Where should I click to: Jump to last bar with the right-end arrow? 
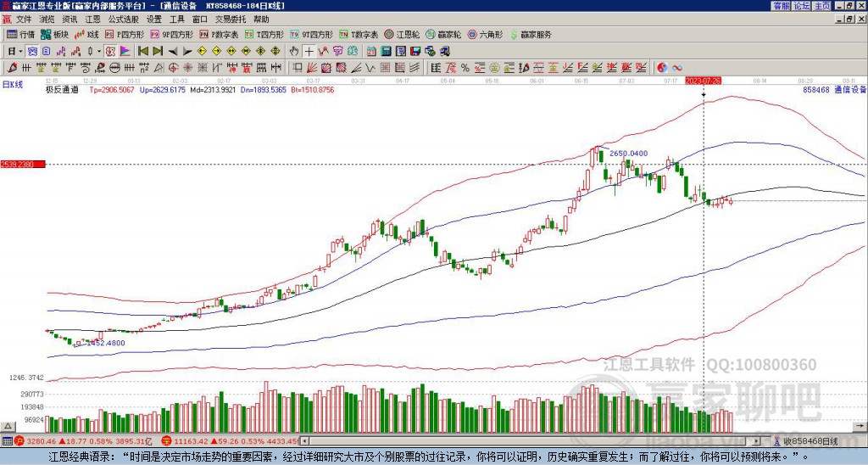point(157,52)
